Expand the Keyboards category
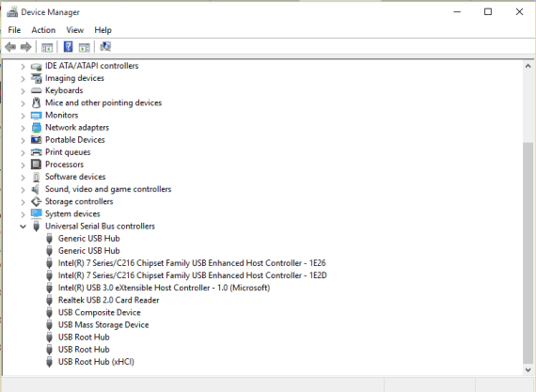The height and width of the screenshot is (392, 536). tap(23, 91)
